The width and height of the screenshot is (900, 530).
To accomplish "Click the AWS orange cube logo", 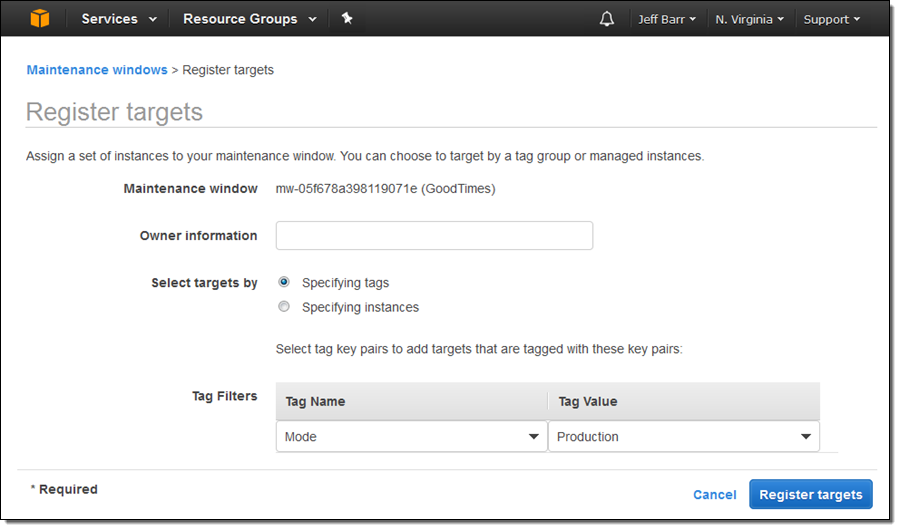I will [x=40, y=18].
